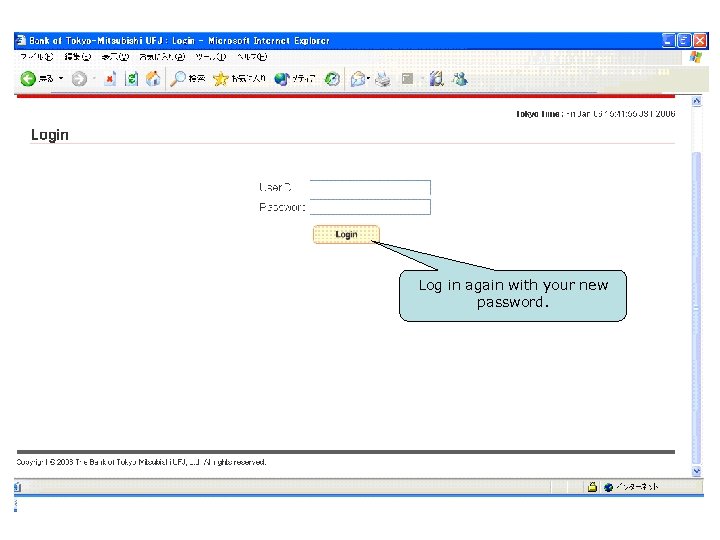720x540 pixels.
Task: Click the Internet zone globe in status bar
Action: (x=609, y=487)
